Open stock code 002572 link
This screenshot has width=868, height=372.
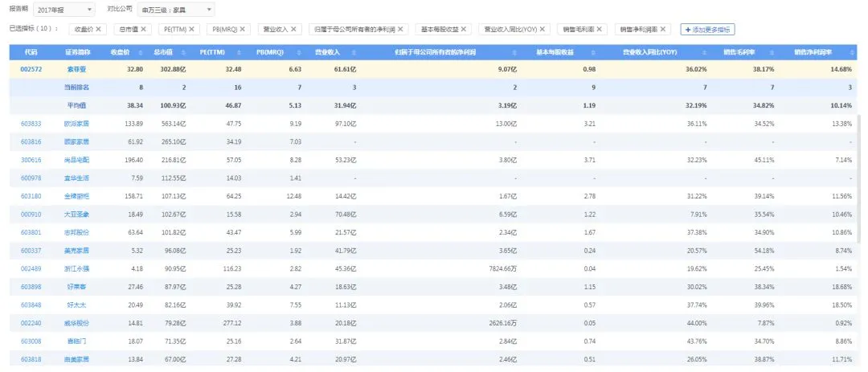point(31,69)
